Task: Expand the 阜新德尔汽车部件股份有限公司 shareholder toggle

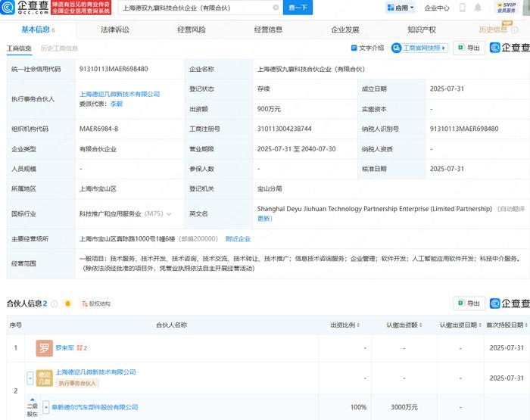Action: click(46, 407)
